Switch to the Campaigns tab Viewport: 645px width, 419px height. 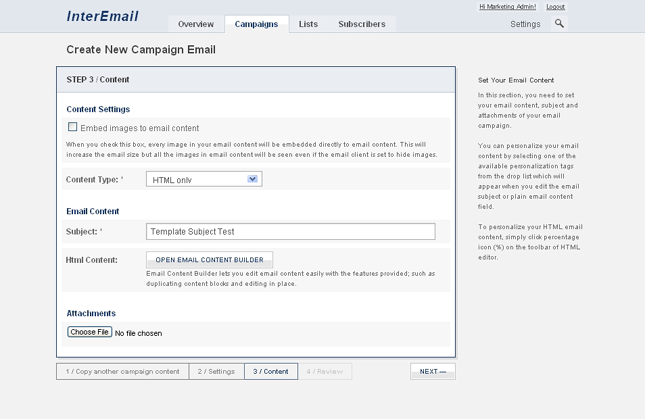256,24
